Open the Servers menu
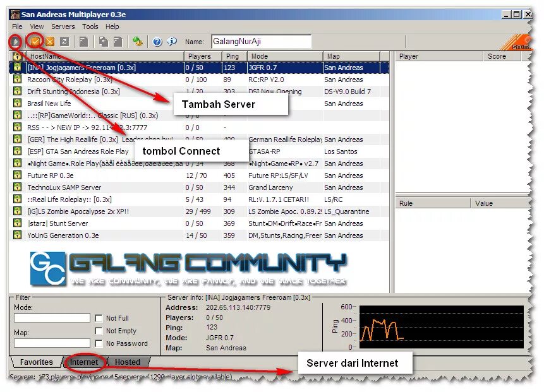 point(63,27)
